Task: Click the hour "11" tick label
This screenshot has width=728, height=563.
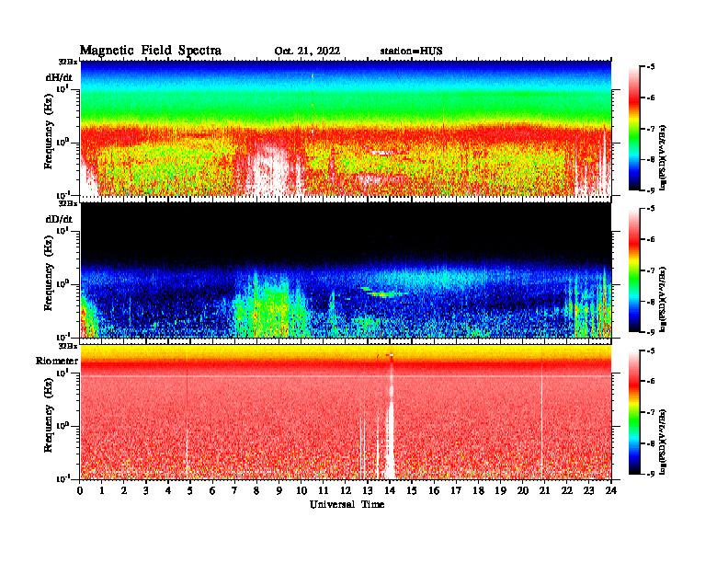Action: [x=324, y=491]
